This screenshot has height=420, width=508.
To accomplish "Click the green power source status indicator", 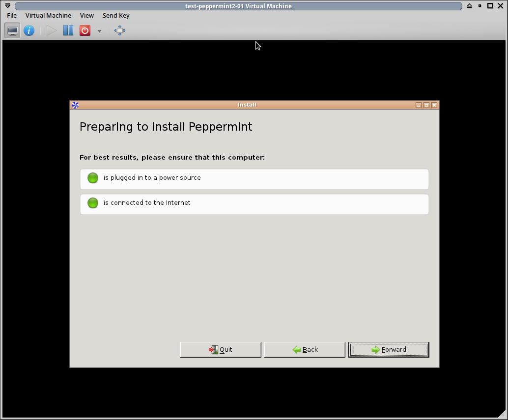I will click(93, 178).
